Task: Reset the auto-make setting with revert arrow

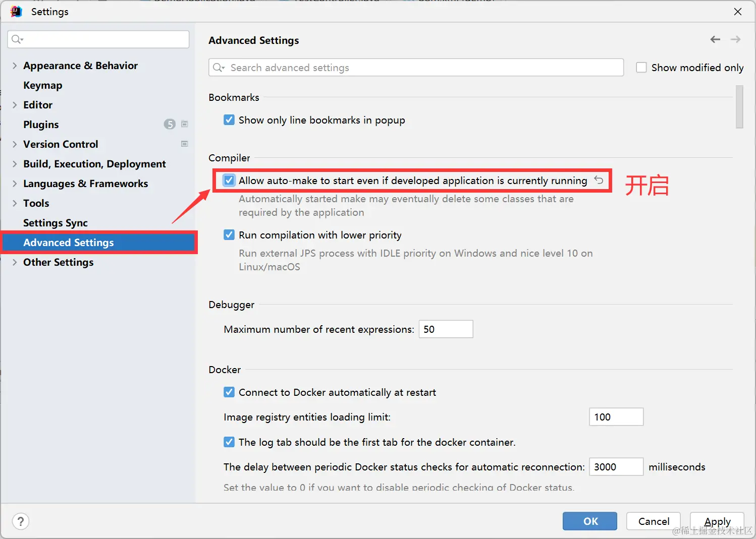Action: point(599,180)
